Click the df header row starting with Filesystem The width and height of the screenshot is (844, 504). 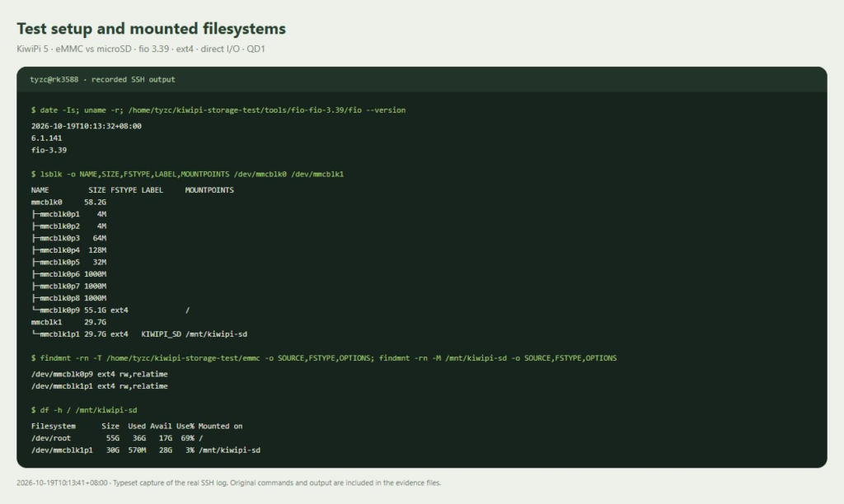click(137, 427)
